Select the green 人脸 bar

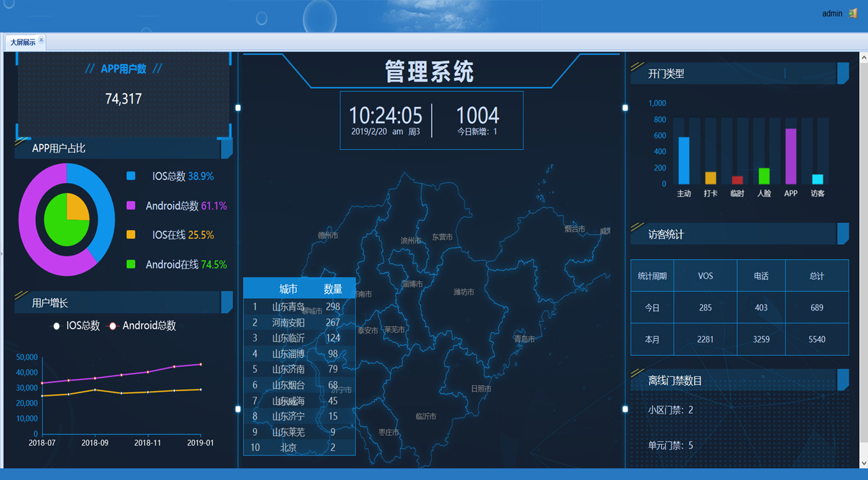coord(764,176)
